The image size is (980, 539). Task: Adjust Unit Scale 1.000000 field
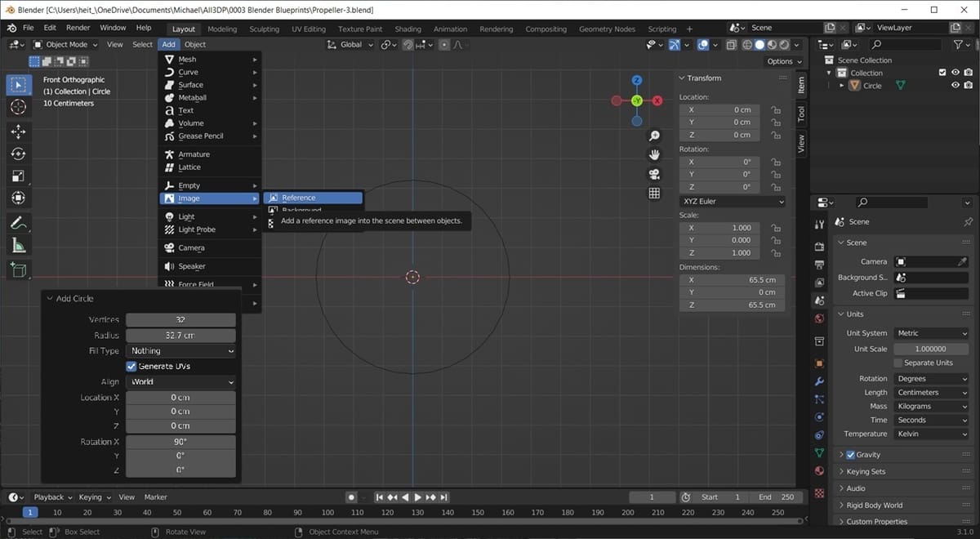point(930,349)
